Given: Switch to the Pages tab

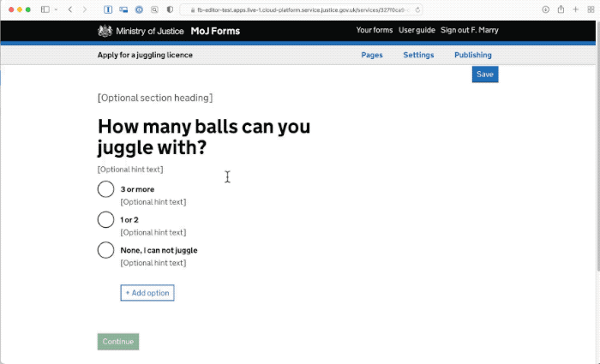Looking at the screenshot, I should [371, 55].
